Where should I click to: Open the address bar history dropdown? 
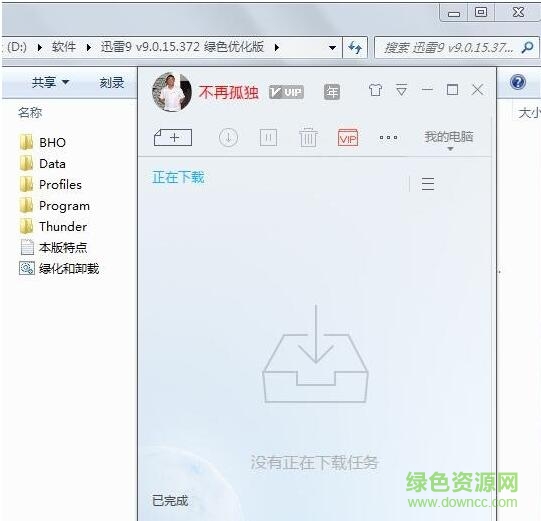[332, 48]
